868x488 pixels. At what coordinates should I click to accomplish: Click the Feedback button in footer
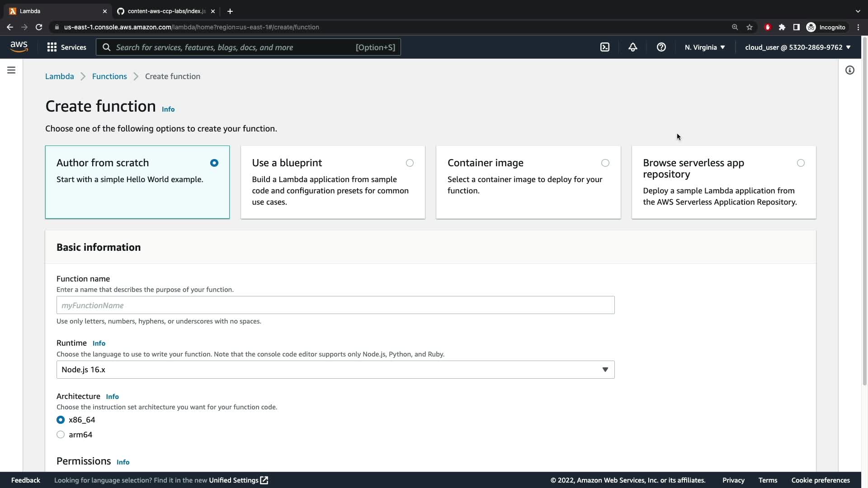(x=26, y=480)
